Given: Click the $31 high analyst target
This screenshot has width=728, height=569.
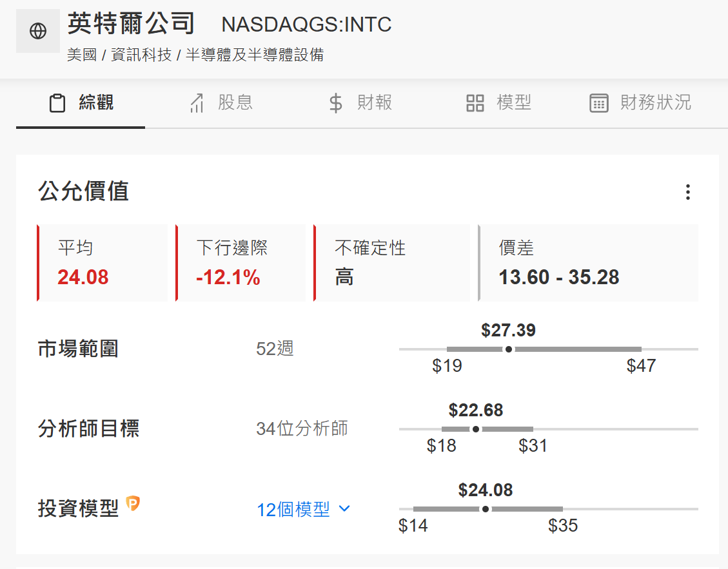Looking at the screenshot, I should pos(533,446).
